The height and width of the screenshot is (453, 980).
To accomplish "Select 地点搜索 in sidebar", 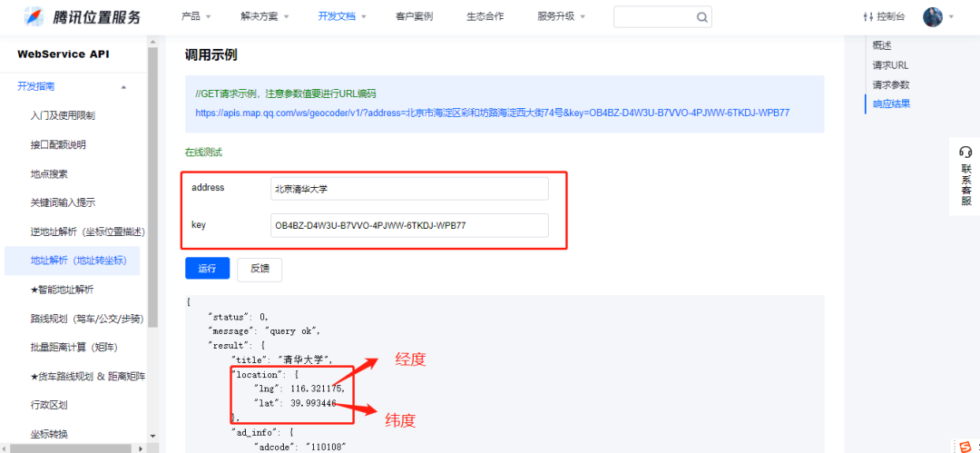I will click(x=49, y=174).
